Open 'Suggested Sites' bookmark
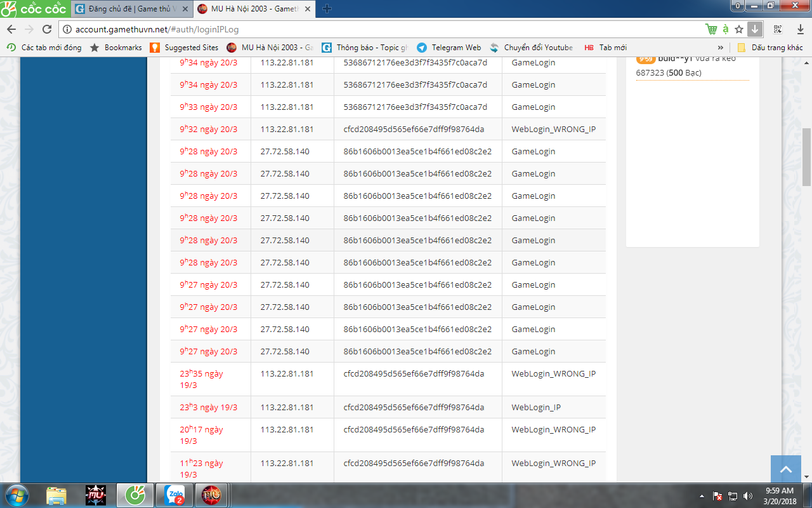This screenshot has height=508, width=812. (x=185, y=48)
